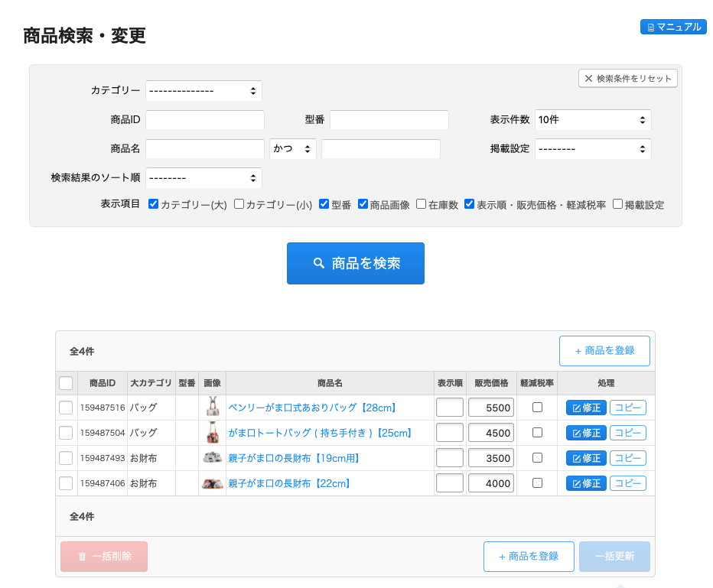Enable the 在庫数 display option

pyautogui.click(x=422, y=204)
